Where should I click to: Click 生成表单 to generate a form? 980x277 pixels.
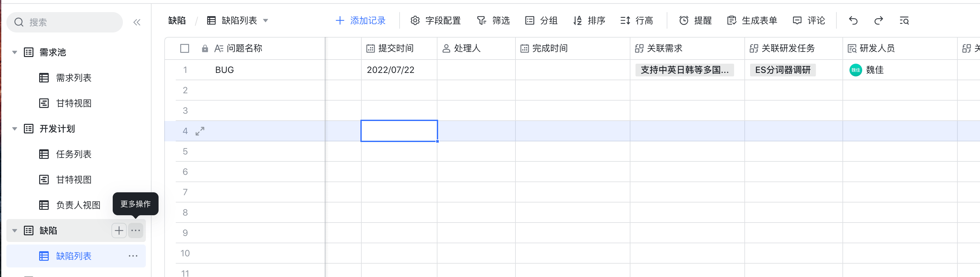(752, 21)
